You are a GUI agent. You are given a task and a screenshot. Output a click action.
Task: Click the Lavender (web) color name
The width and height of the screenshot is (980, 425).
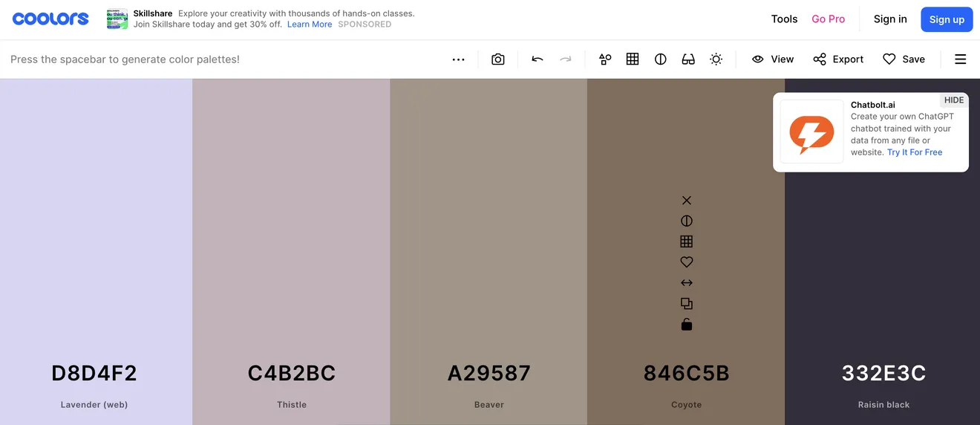point(94,405)
